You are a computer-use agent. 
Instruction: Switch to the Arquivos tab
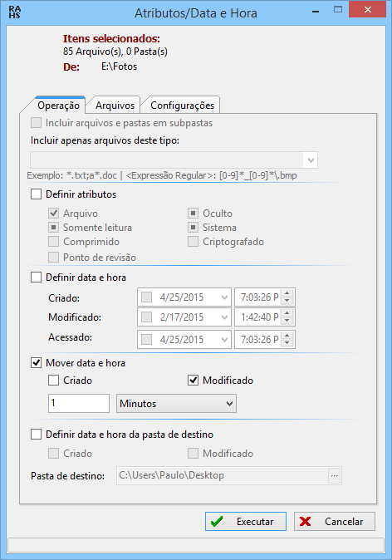[x=115, y=106]
